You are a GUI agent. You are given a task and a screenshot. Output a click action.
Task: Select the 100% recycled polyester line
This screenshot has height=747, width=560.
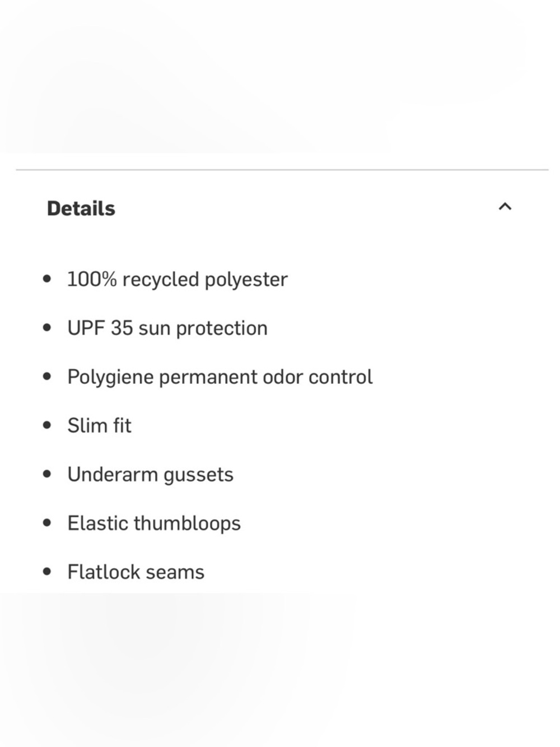coord(178,280)
